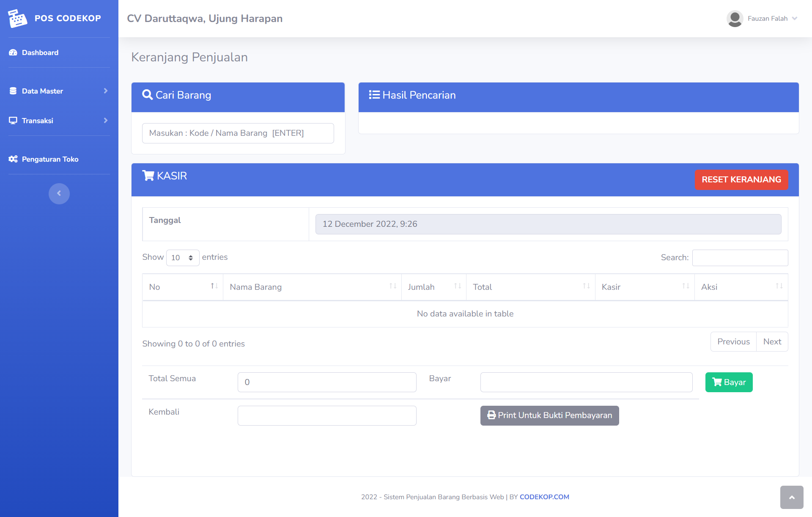
Task: Click the POS CODEKOP logo icon
Action: 17,18
